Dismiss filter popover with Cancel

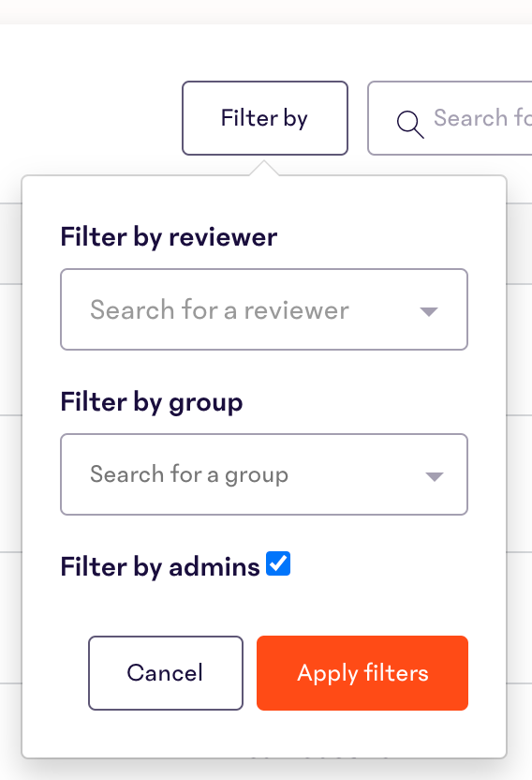tap(166, 673)
